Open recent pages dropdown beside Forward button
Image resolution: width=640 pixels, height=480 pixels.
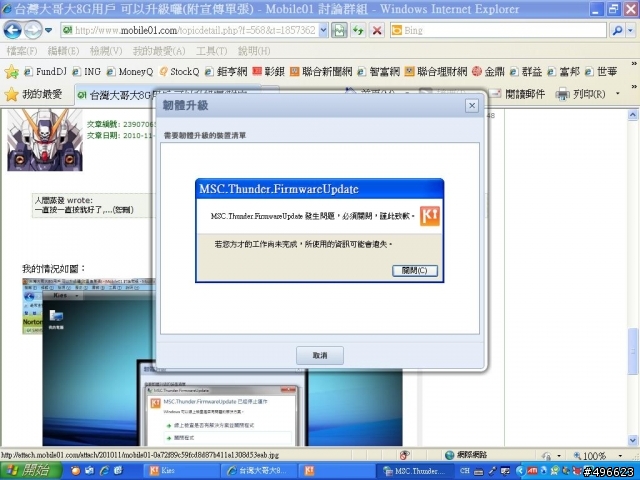point(48,30)
